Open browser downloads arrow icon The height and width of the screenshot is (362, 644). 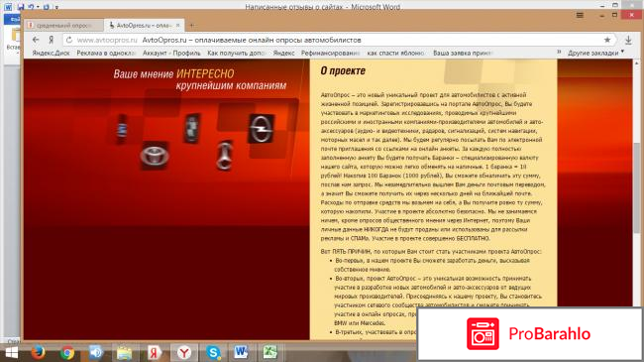click(628, 40)
